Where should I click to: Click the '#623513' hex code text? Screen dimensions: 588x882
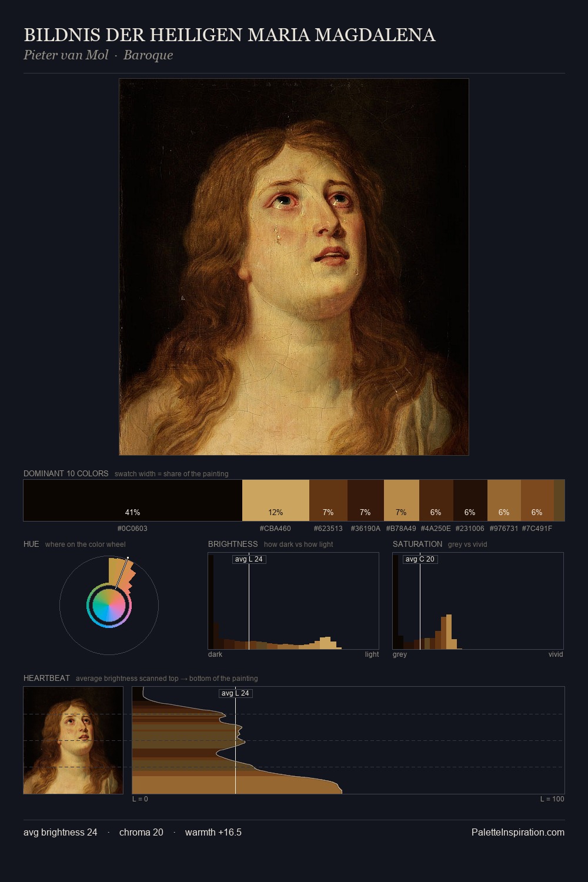point(328,529)
